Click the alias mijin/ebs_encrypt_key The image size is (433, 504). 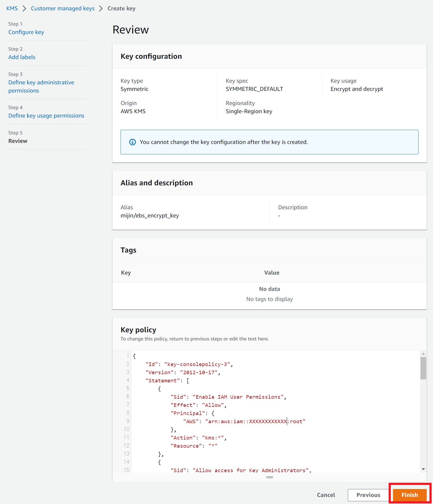coord(150,216)
